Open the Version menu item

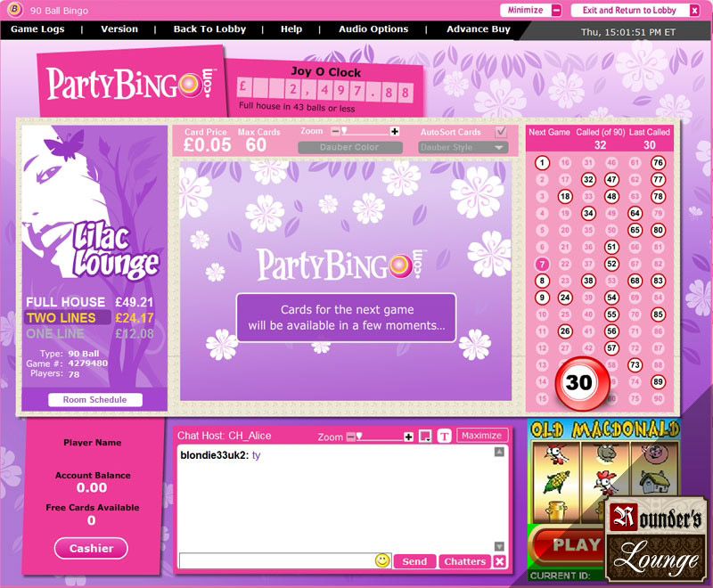click(119, 29)
